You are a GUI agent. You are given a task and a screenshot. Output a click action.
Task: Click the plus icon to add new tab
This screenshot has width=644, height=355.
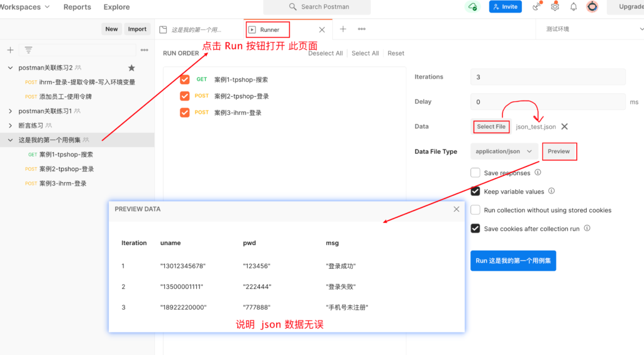(x=343, y=29)
